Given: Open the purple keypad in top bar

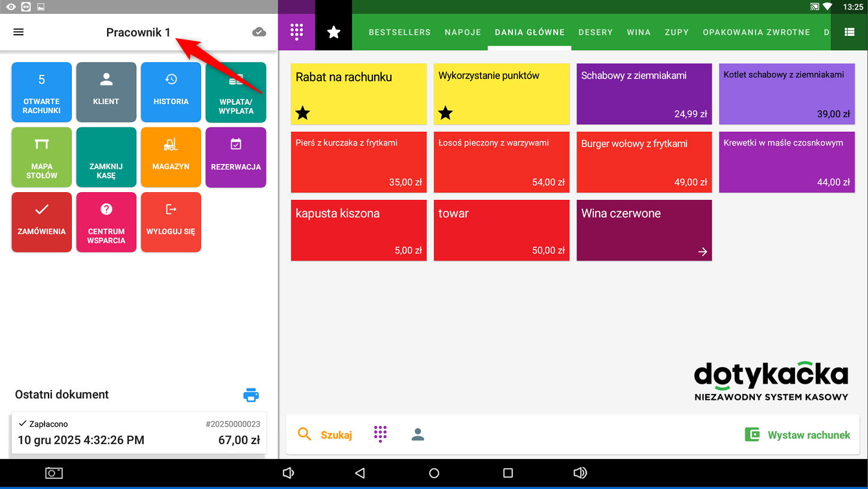Looking at the screenshot, I should pyautogui.click(x=297, y=32).
